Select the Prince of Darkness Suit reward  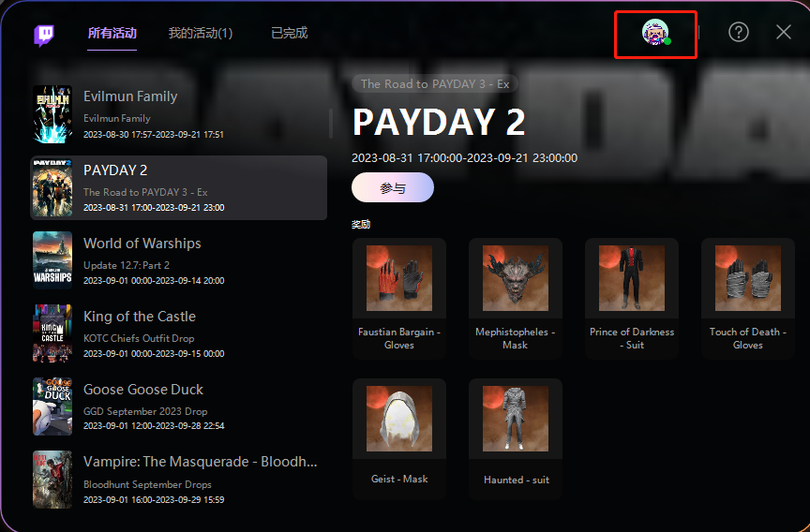(x=631, y=298)
